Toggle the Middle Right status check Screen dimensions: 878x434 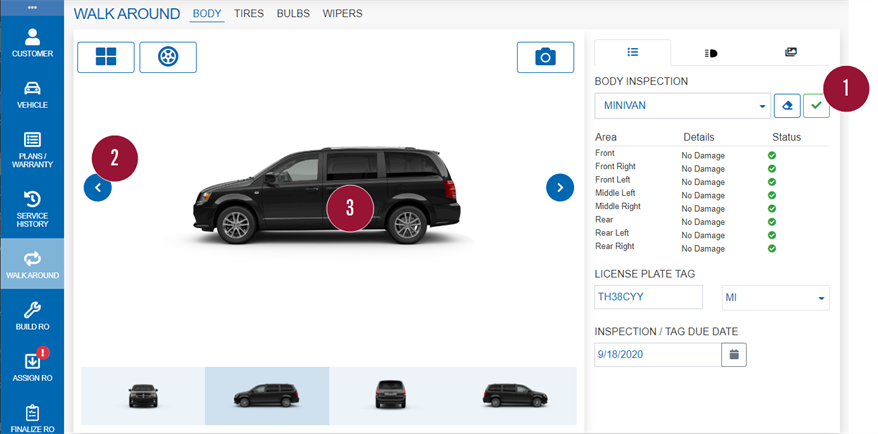772,209
